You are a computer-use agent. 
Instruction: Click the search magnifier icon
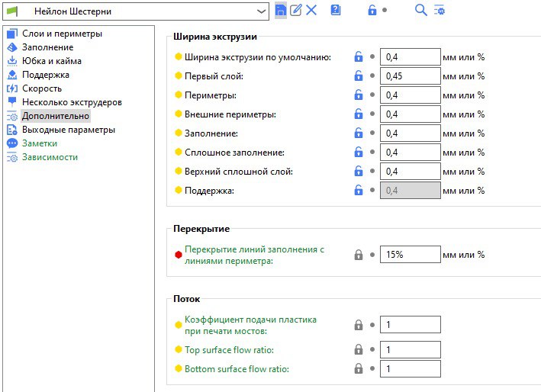click(420, 10)
